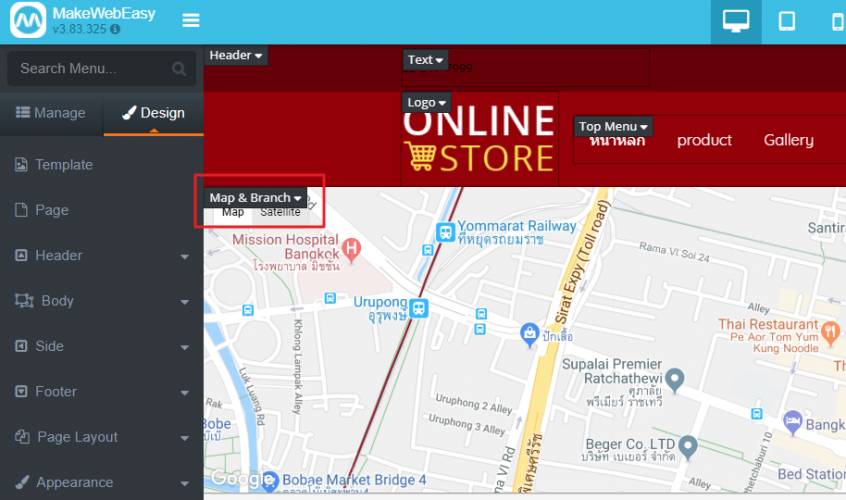Open the Top Menu widget dropdown

[614, 126]
